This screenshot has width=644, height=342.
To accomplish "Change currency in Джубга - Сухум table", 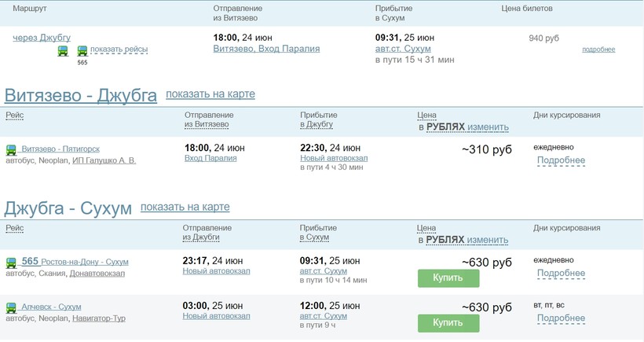I will [x=488, y=240].
